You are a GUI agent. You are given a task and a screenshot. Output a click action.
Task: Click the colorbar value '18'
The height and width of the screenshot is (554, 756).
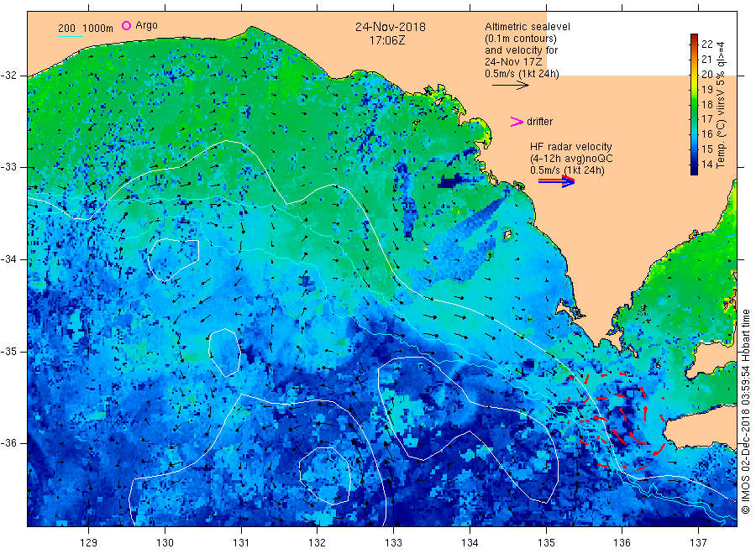[x=706, y=105]
